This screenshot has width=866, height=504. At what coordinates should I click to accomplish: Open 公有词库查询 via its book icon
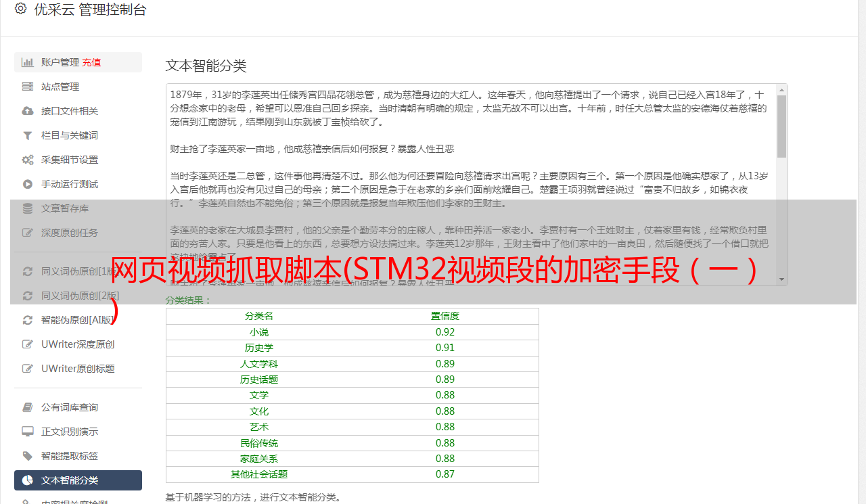(x=28, y=407)
